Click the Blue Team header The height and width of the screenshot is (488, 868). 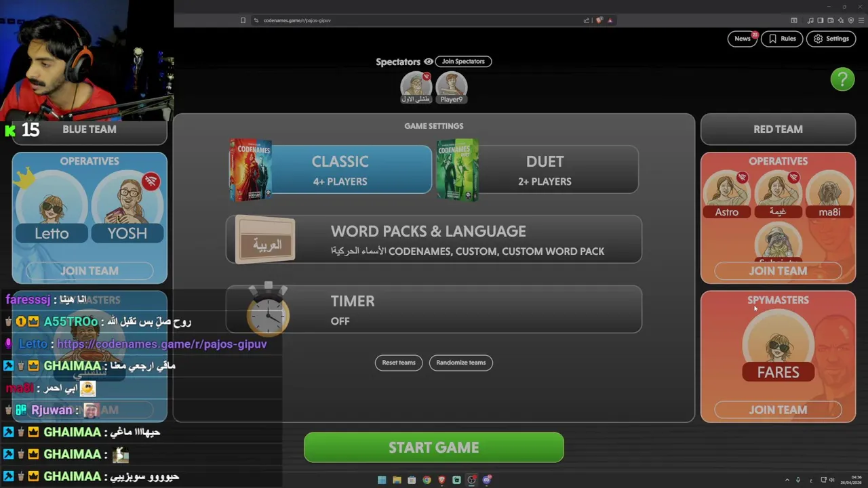click(90, 129)
